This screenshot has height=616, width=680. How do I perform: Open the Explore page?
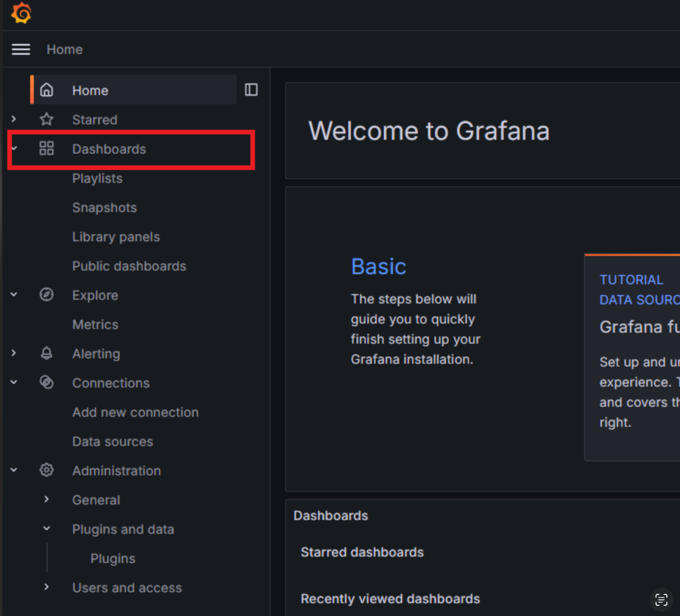click(95, 295)
